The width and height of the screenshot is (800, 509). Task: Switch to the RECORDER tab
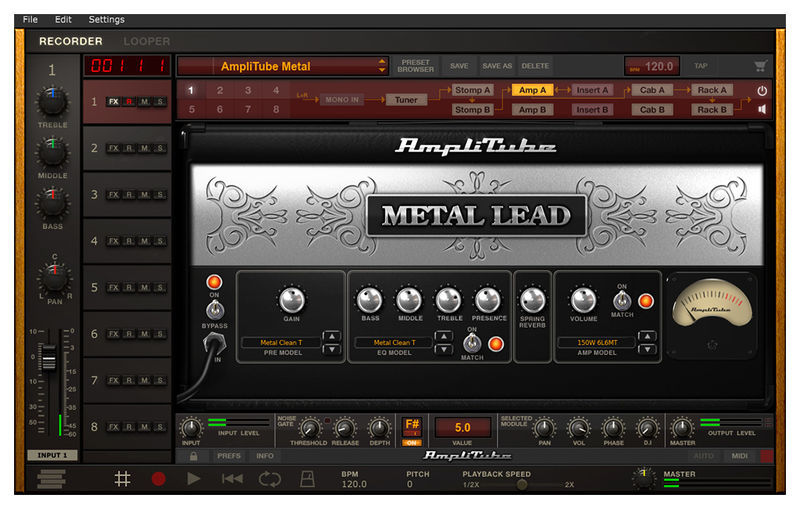(x=71, y=41)
